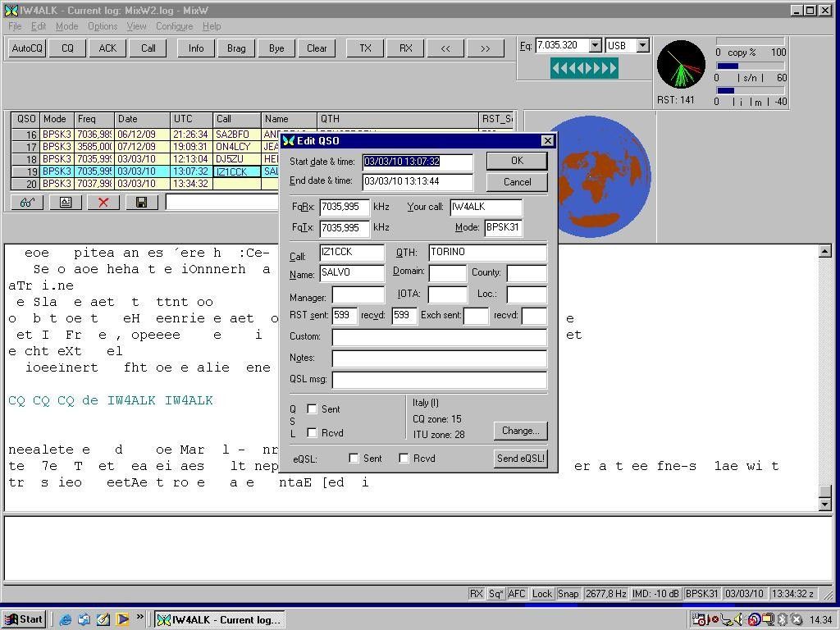This screenshot has height=630, width=840.
Task: Expand the USB sideband dropdown arrow
Action: (643, 46)
